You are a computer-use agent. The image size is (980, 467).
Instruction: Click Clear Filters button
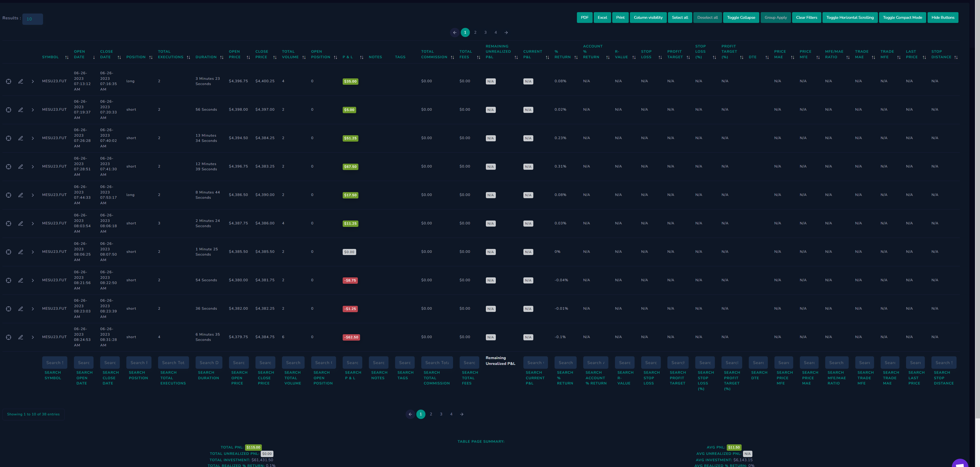point(806,17)
